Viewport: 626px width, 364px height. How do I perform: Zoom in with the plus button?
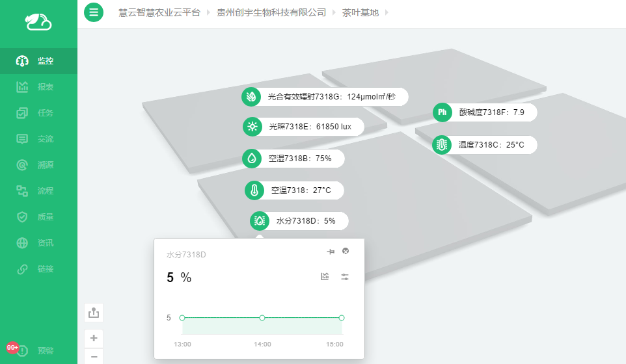pos(94,338)
